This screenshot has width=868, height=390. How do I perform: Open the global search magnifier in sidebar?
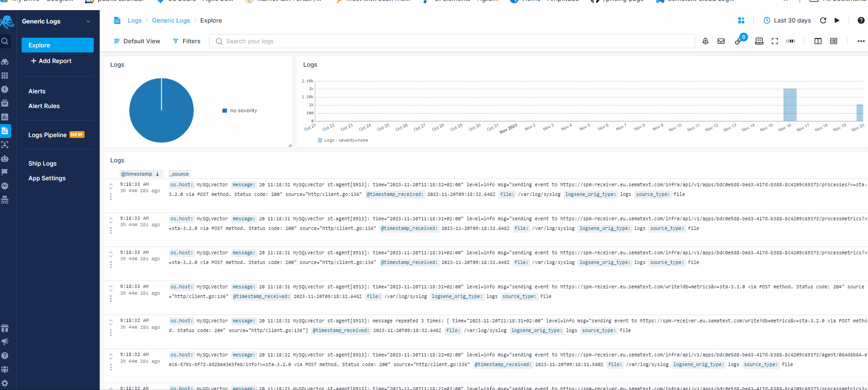tap(5, 41)
